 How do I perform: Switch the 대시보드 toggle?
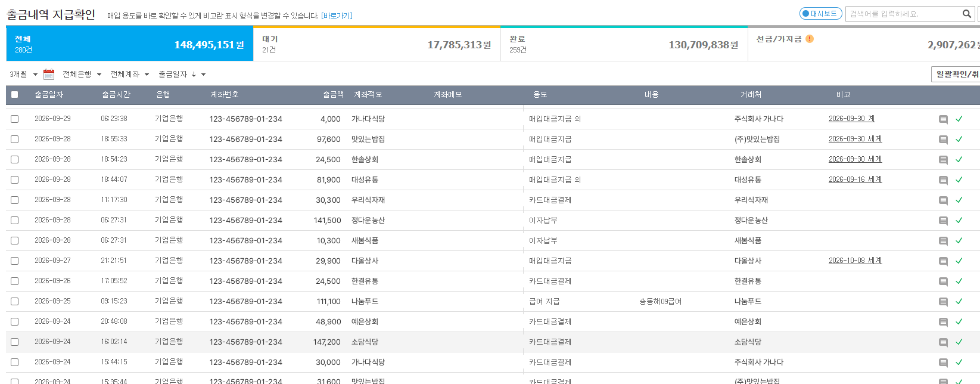(820, 14)
